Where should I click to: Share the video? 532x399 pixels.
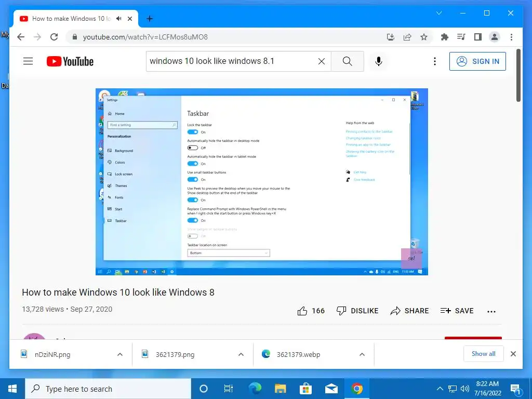pos(409,311)
